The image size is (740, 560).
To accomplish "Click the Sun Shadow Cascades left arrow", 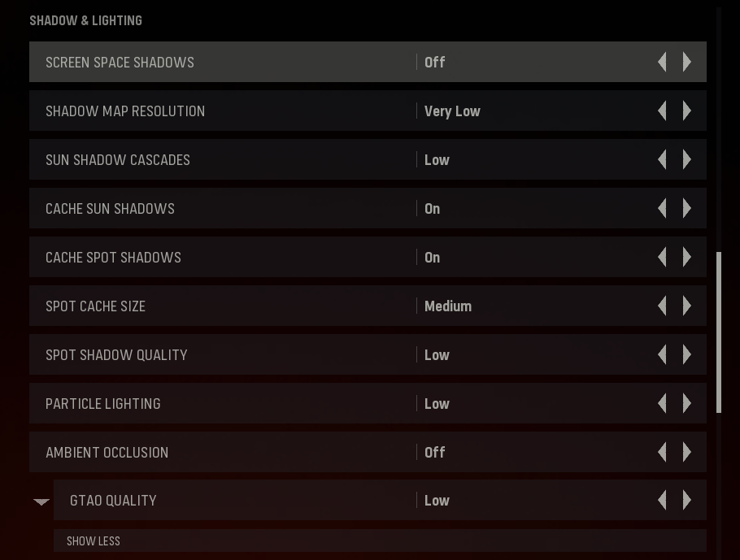I will tap(662, 159).
